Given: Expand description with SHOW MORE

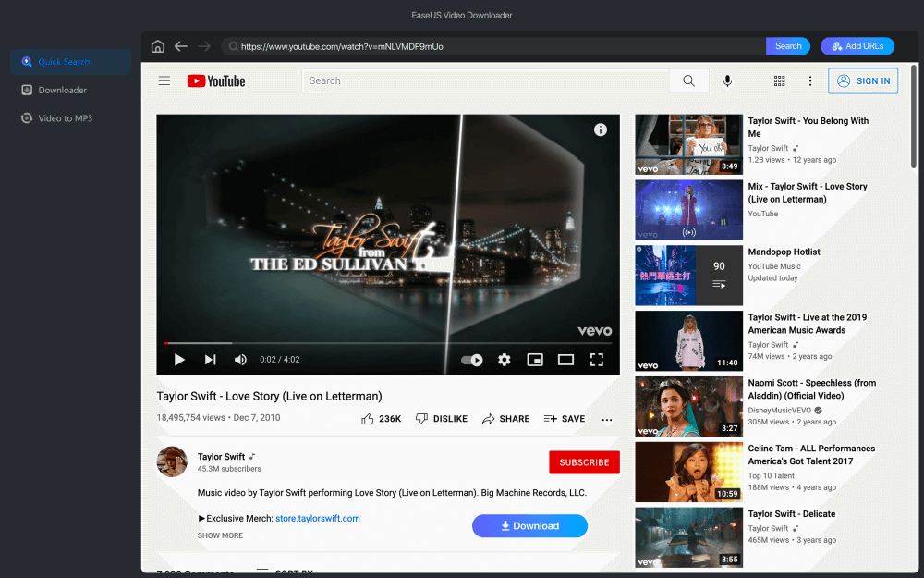Looking at the screenshot, I should 220,535.
